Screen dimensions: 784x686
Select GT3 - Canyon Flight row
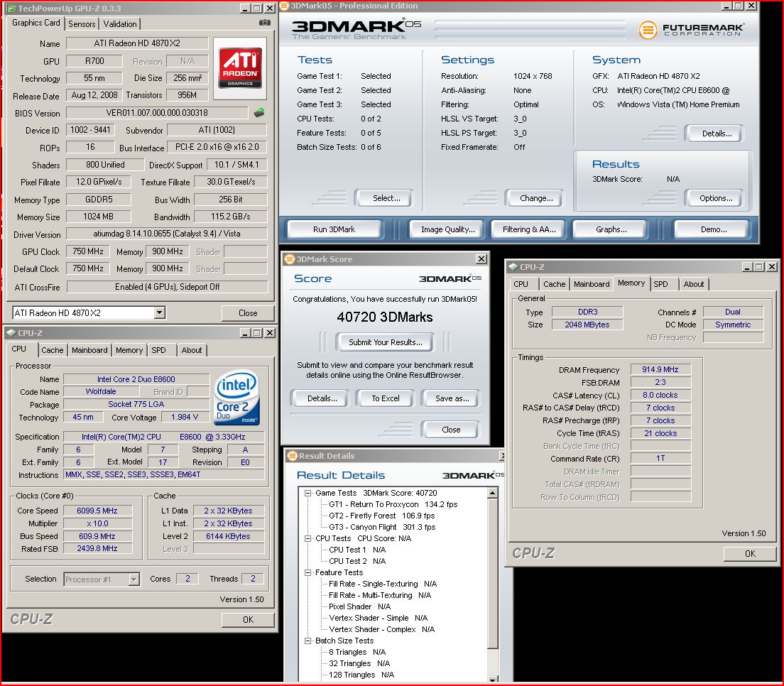pyautogui.click(x=382, y=527)
